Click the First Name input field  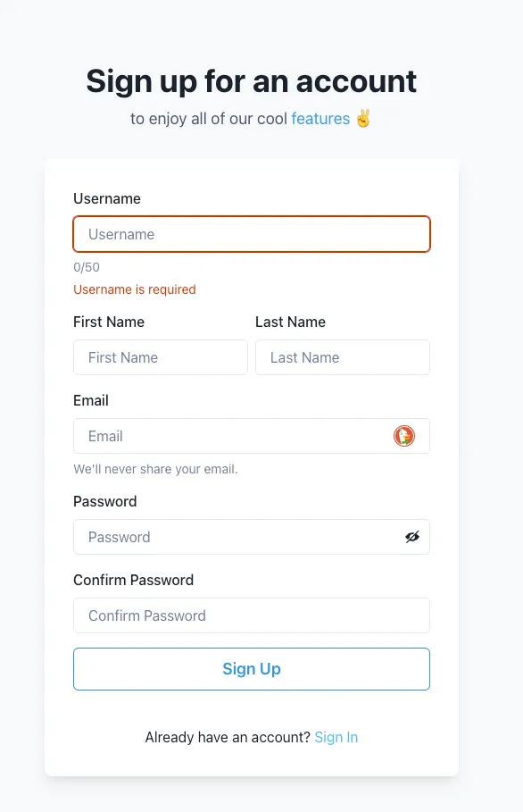coord(161,357)
